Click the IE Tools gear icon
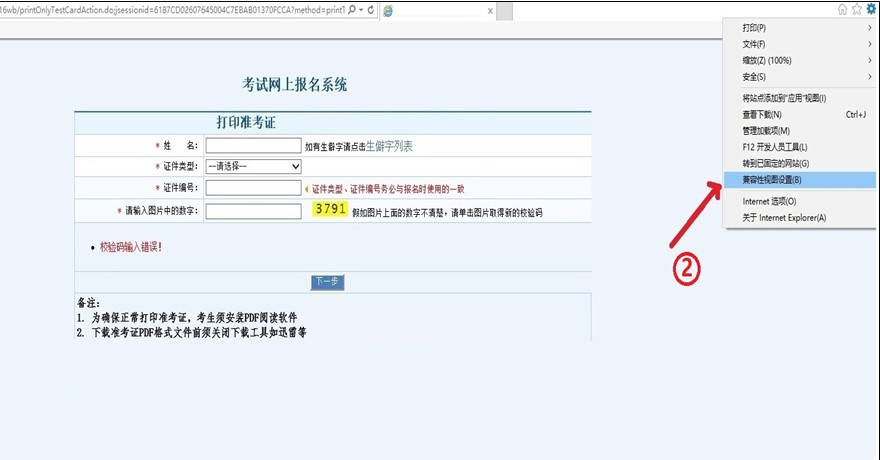This screenshot has width=880, height=460. pos(871,9)
